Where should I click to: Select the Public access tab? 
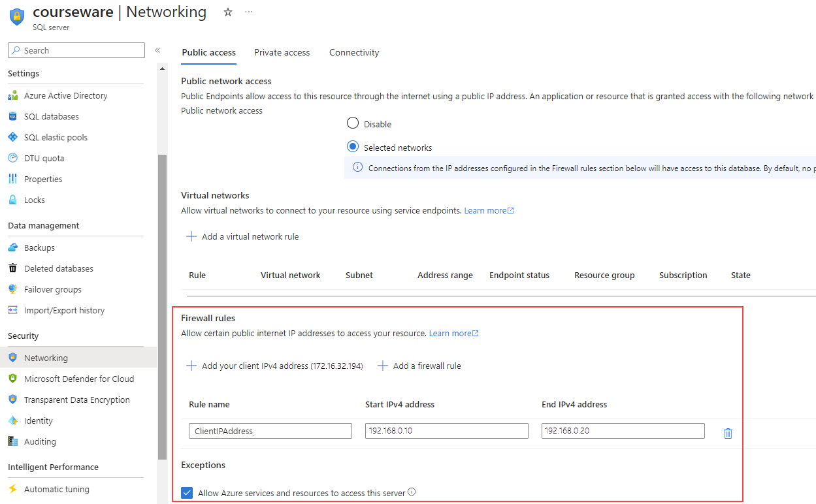208,52
